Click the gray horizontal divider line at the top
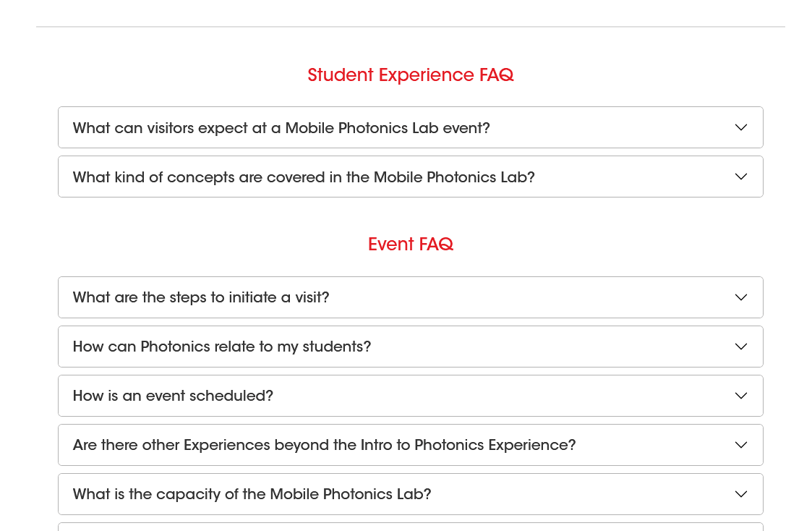 (x=411, y=27)
